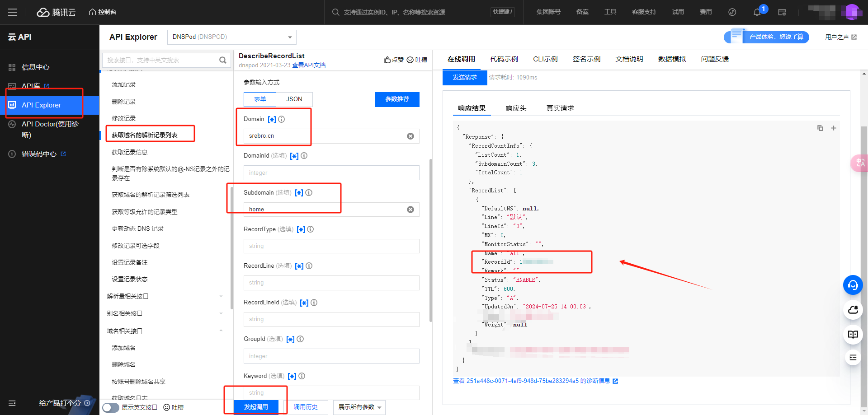Click the 吐槽 face icon beside 点赞
868x415 pixels.
[410, 60]
